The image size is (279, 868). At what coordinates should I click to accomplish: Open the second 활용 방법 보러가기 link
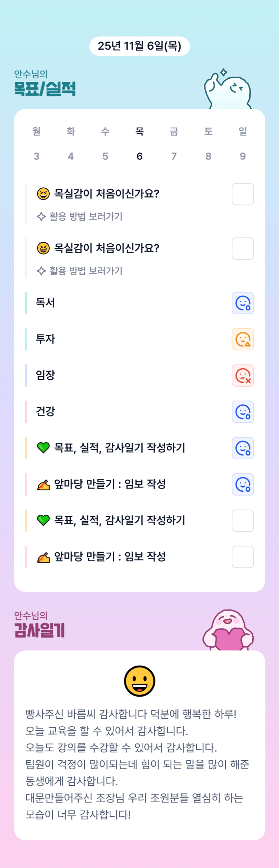(x=80, y=271)
